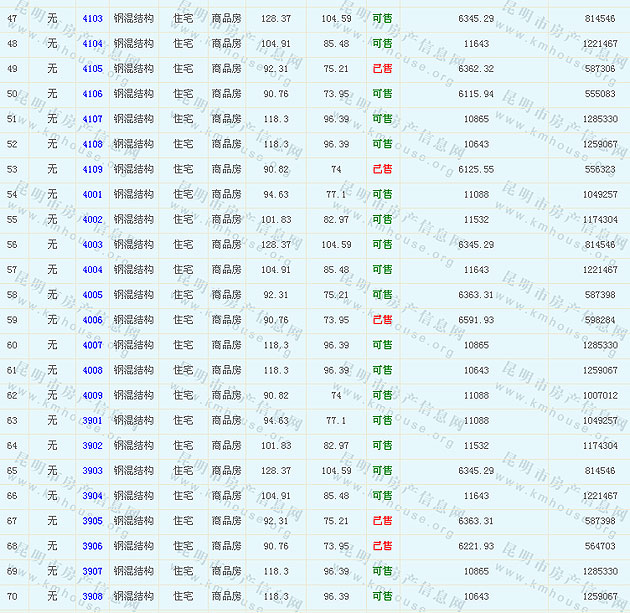
Task: Click room number 3903
Action: 92,471
